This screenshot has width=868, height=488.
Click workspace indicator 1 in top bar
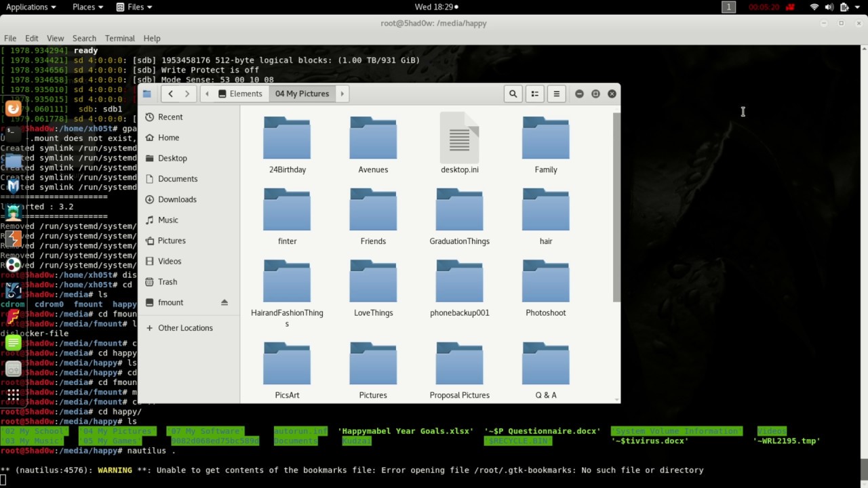(x=729, y=7)
